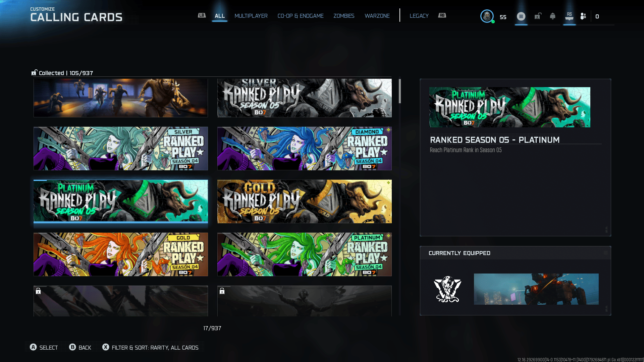Select Gold Ranked Play Season 05 card

pos(305,201)
